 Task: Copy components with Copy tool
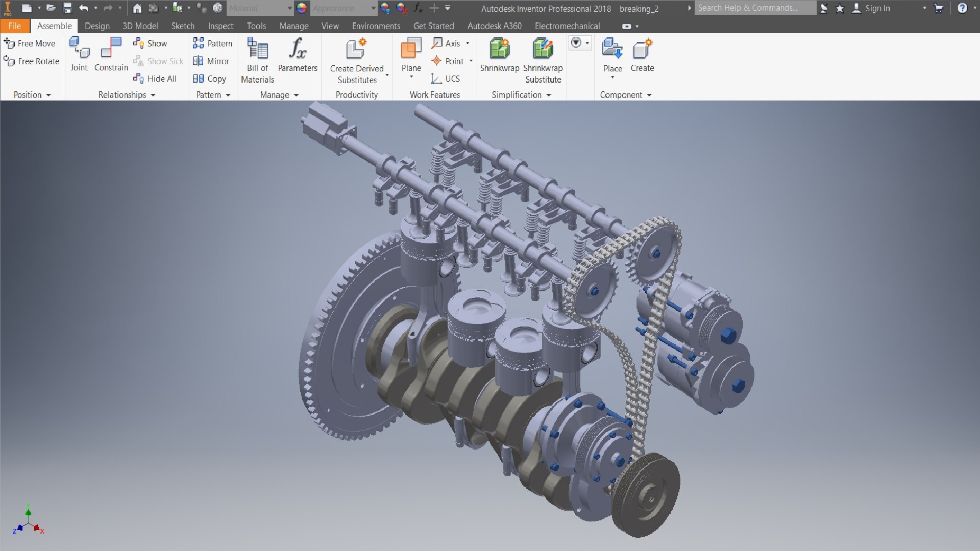209,79
